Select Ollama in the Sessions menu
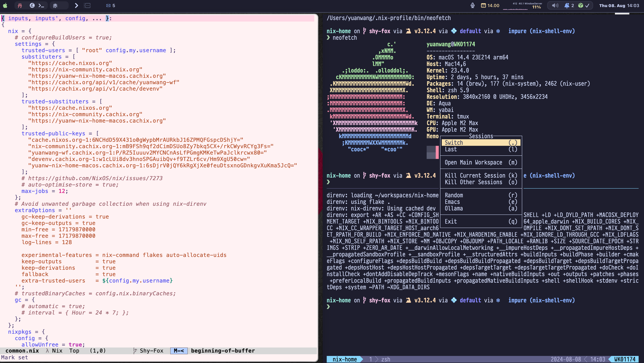Screen dimensions: 644x363 (481, 208)
